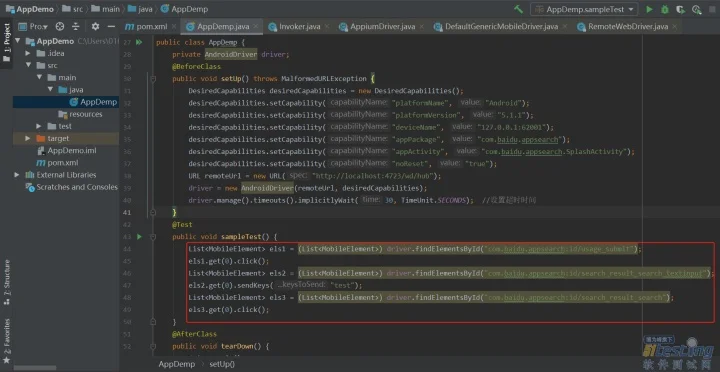720x372 pixels.
Task: Fold the setUp method at line 30
Action: click(153, 79)
